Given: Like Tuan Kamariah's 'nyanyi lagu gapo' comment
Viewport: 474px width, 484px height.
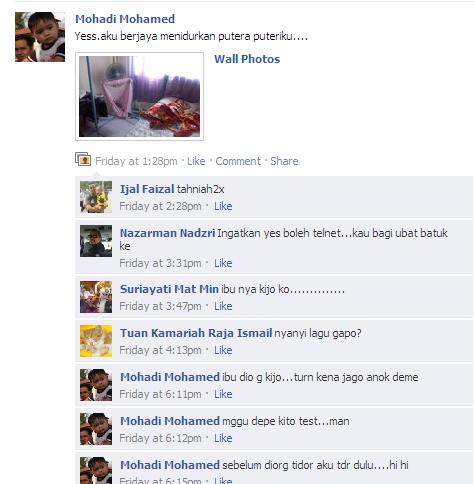Looking at the screenshot, I should (223, 350).
